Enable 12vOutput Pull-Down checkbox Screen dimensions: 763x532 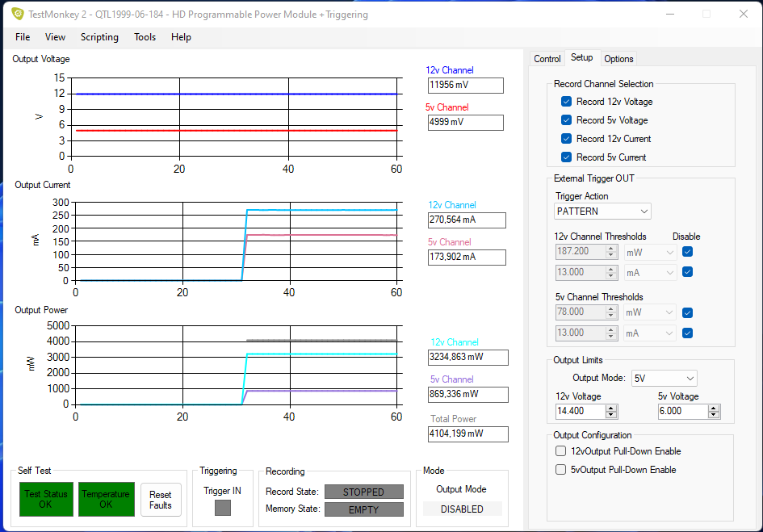(561, 451)
